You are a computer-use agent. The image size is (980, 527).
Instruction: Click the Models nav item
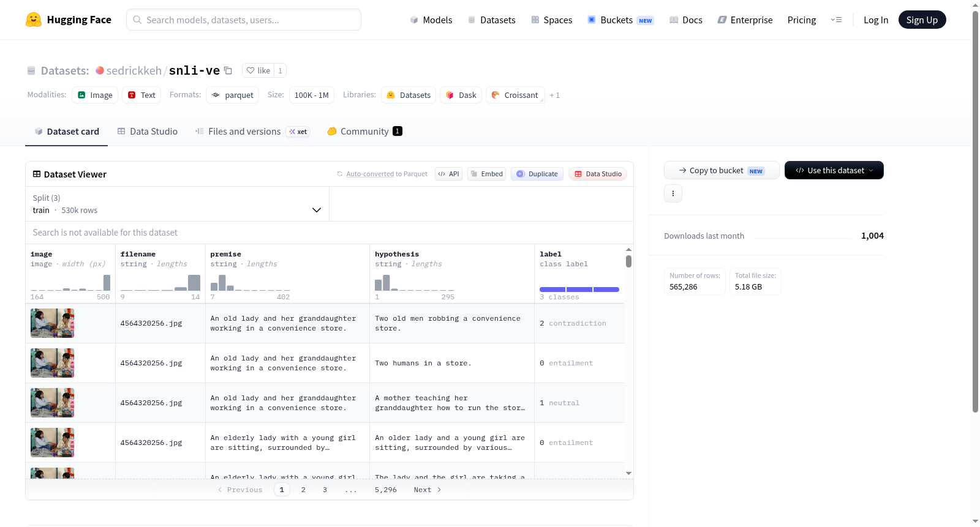[x=431, y=20]
